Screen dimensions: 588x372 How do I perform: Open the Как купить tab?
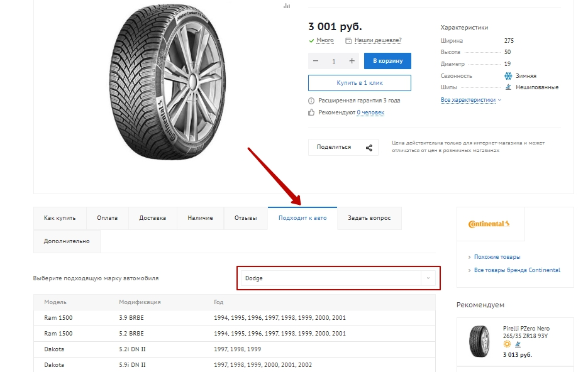(60, 218)
